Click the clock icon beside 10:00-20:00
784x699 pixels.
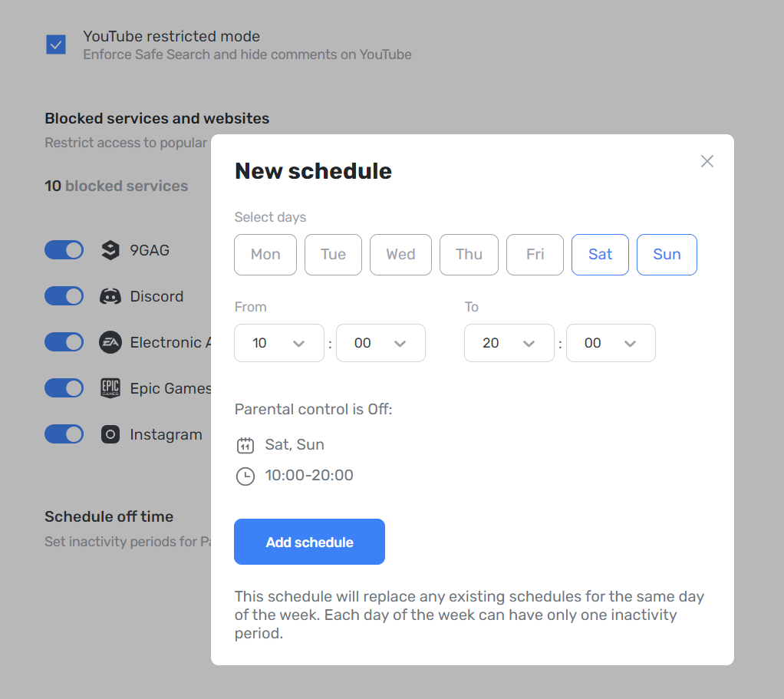[245, 476]
